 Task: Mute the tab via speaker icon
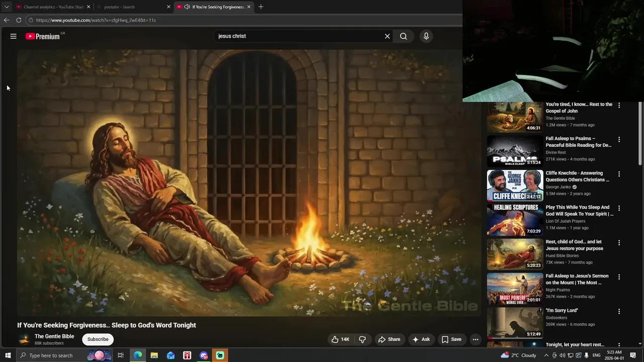(x=187, y=7)
